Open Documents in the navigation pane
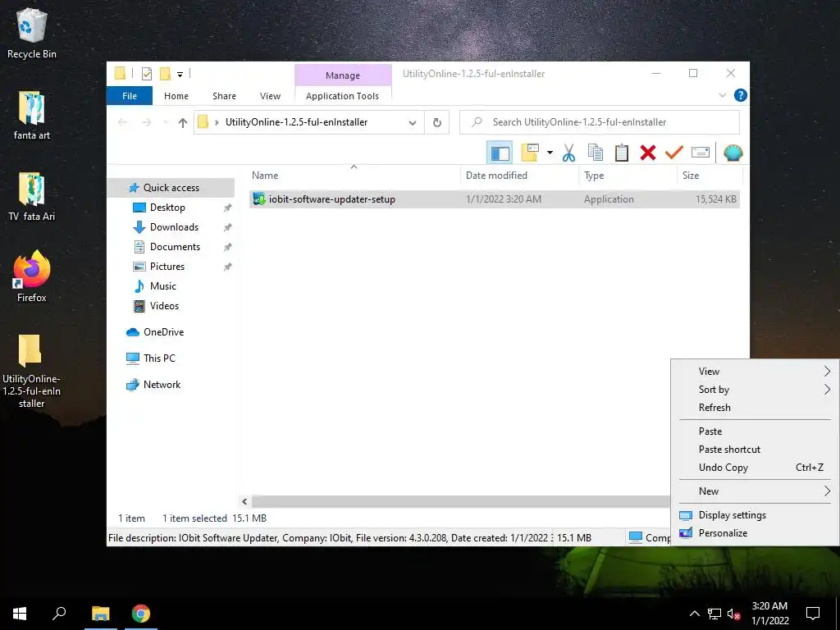Image resolution: width=840 pixels, height=630 pixels. (x=175, y=247)
